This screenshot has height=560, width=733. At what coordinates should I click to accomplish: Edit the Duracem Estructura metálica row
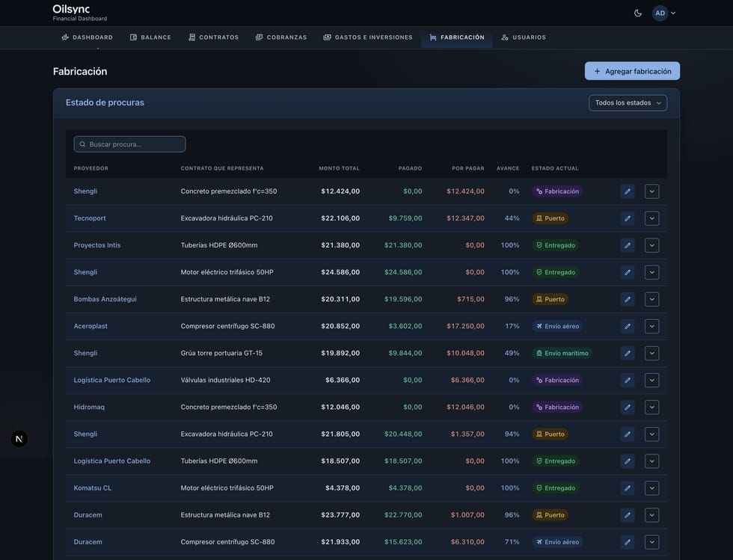[628, 515]
